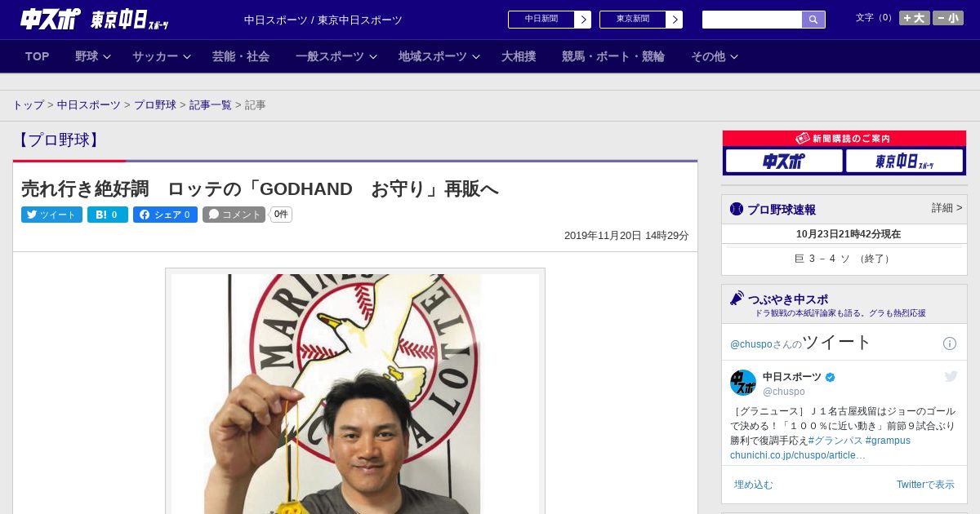Expand the その他 menu dropdown
Image resolution: width=980 pixels, height=514 pixels.
click(715, 56)
